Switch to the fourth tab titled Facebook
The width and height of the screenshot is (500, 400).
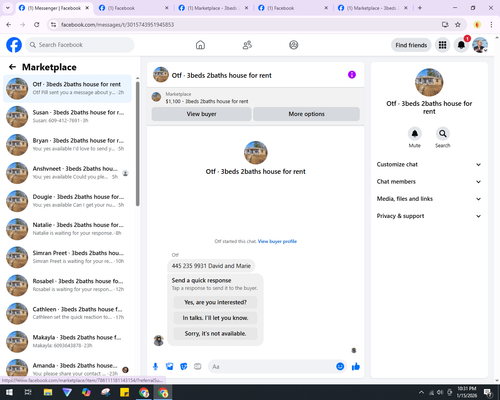(293, 8)
